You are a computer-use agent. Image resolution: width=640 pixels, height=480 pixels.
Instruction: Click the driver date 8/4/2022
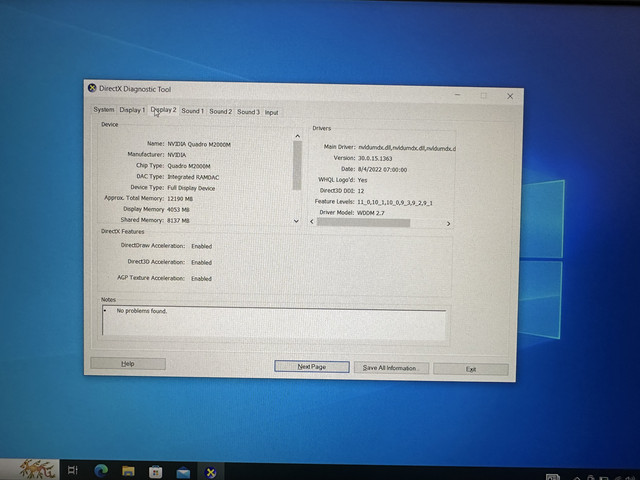[382, 169]
